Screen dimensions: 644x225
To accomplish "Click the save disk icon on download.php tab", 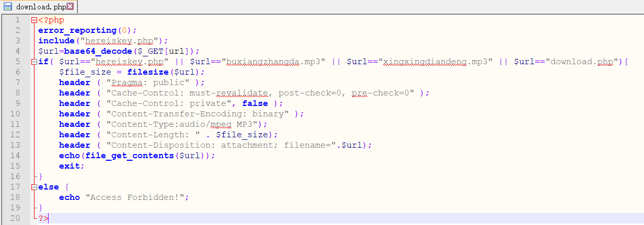I will pyautogui.click(x=8, y=7).
